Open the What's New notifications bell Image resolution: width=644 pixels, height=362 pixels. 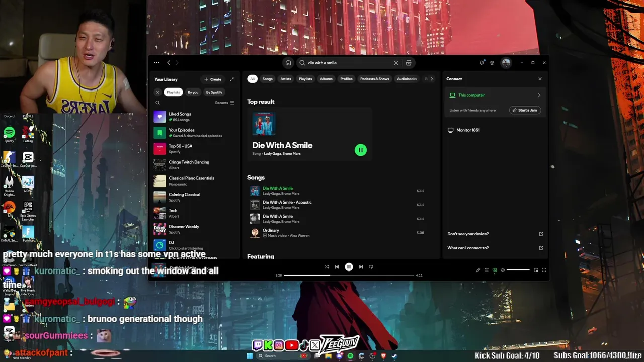pyautogui.click(x=482, y=63)
